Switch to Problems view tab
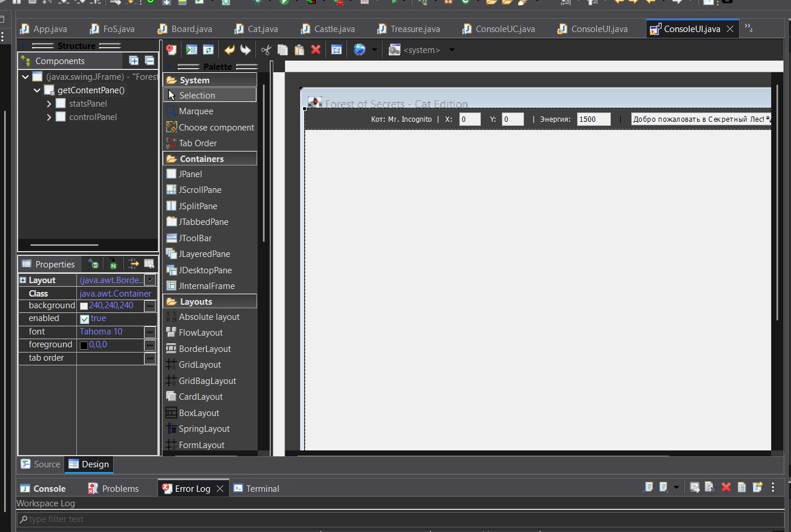This screenshot has width=791, height=532. pos(113,488)
